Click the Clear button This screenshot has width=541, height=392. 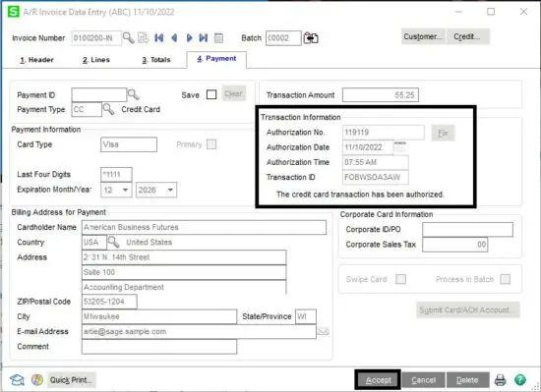234,93
